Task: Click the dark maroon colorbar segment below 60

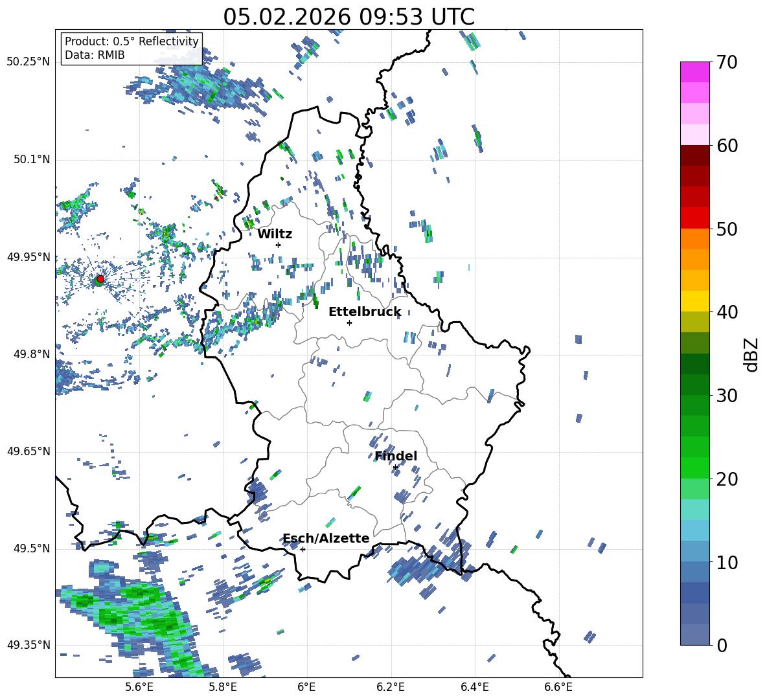Action: point(694,155)
